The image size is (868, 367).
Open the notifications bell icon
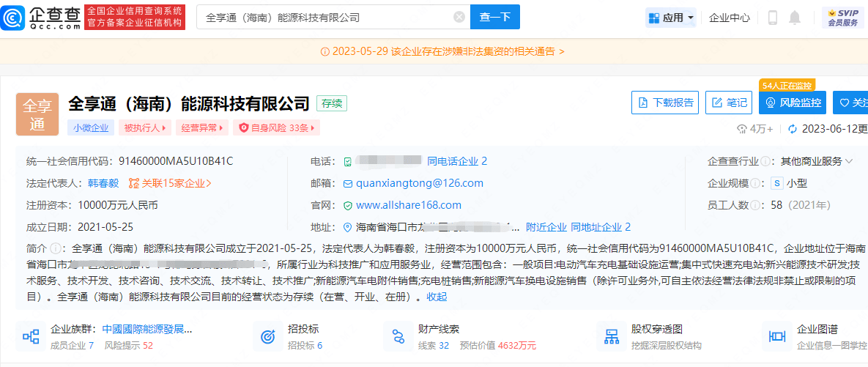click(795, 18)
